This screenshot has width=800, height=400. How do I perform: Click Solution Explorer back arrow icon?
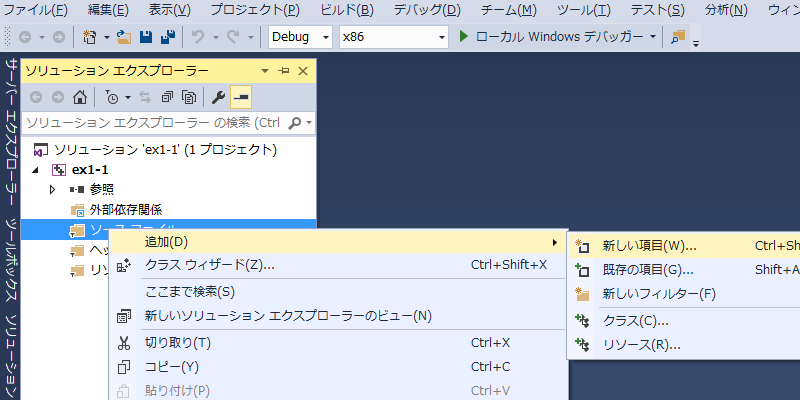[36, 97]
